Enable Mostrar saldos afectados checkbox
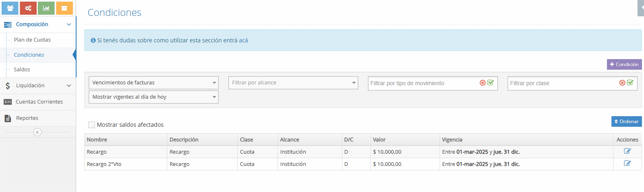Screen dimensions: 644x192 tap(92, 125)
